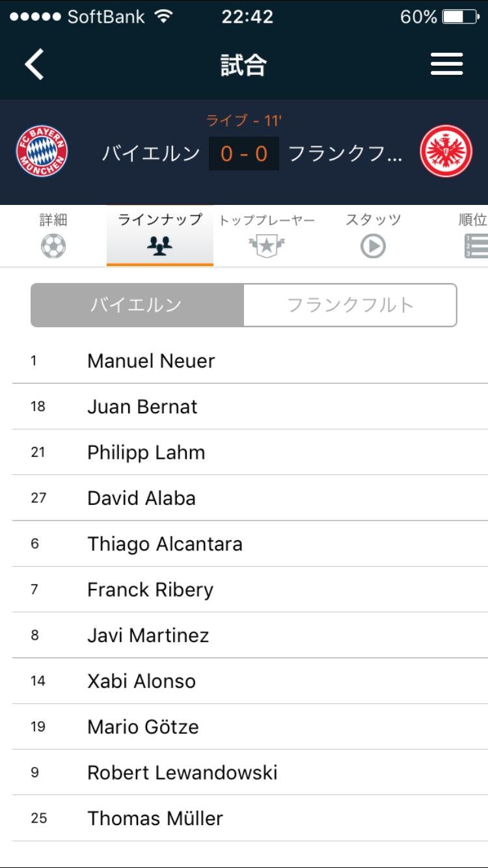Select player Manuel Neuer
Image resolution: width=488 pixels, height=868 pixels.
click(x=151, y=361)
